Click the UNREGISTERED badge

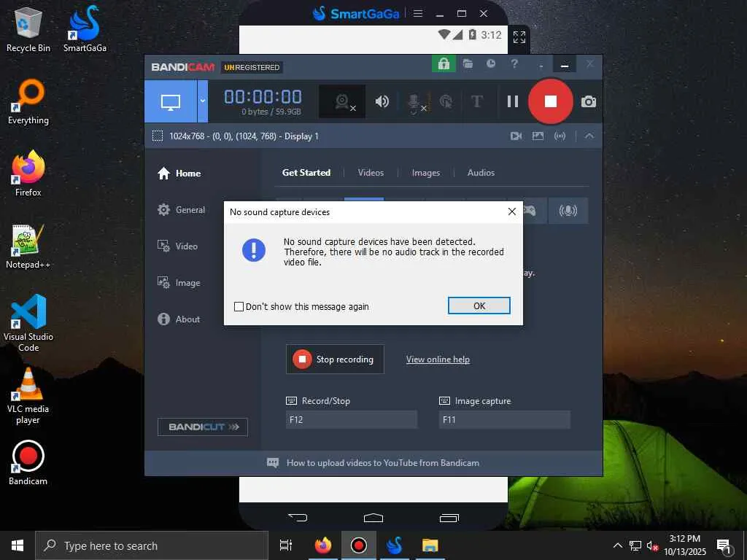252,67
